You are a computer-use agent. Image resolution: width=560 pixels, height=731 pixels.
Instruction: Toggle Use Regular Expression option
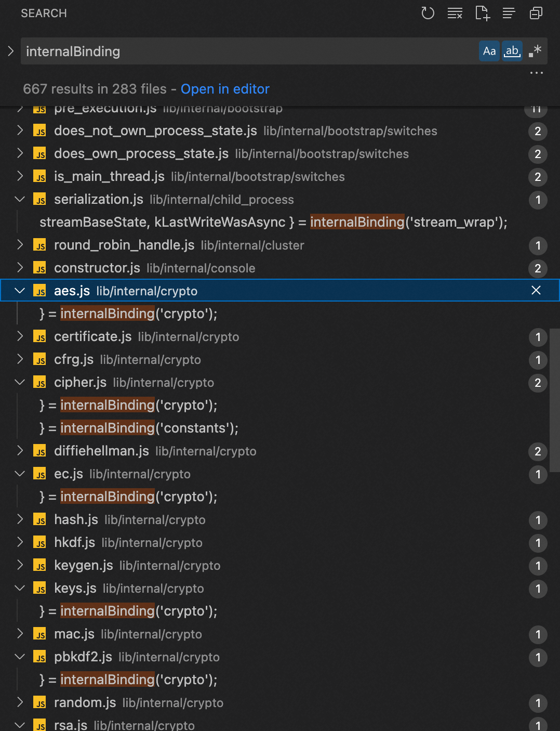[x=535, y=51]
